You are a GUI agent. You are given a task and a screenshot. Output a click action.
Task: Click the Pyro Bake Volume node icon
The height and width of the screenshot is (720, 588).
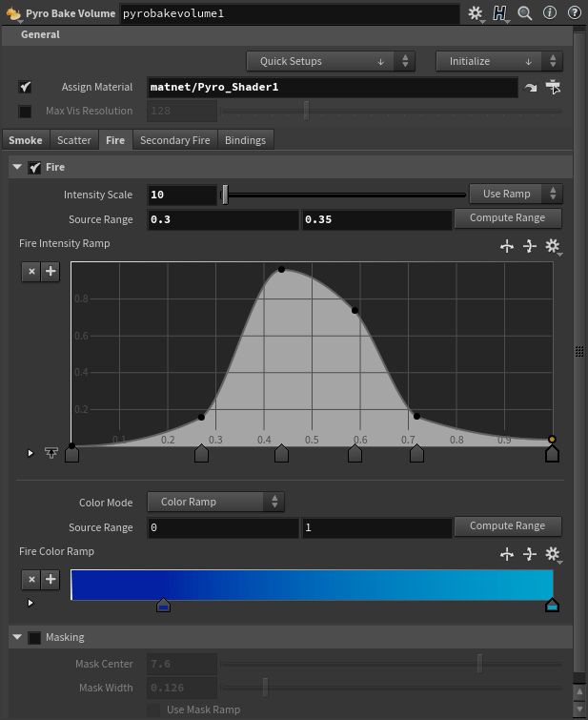(x=13, y=13)
